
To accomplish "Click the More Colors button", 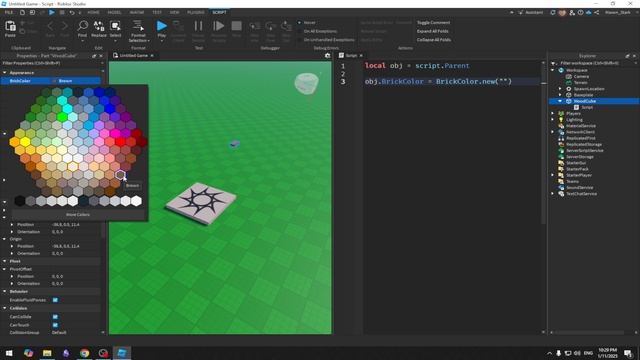I will (78, 214).
